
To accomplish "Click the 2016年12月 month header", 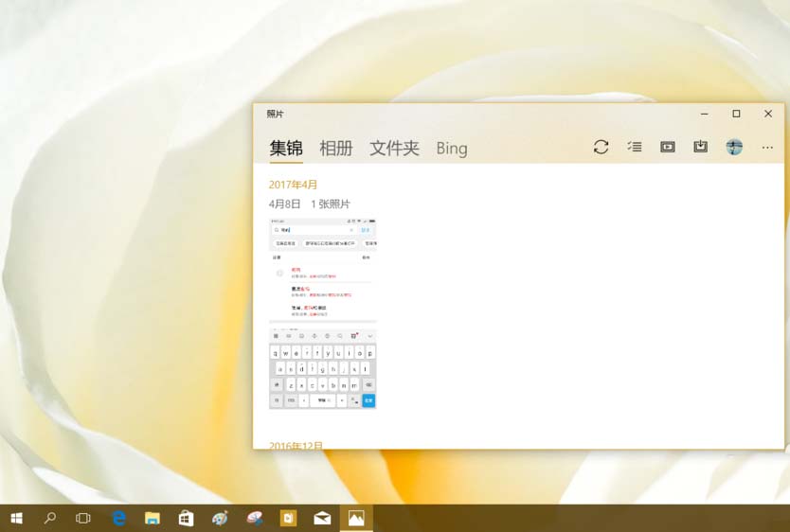I will (296, 445).
